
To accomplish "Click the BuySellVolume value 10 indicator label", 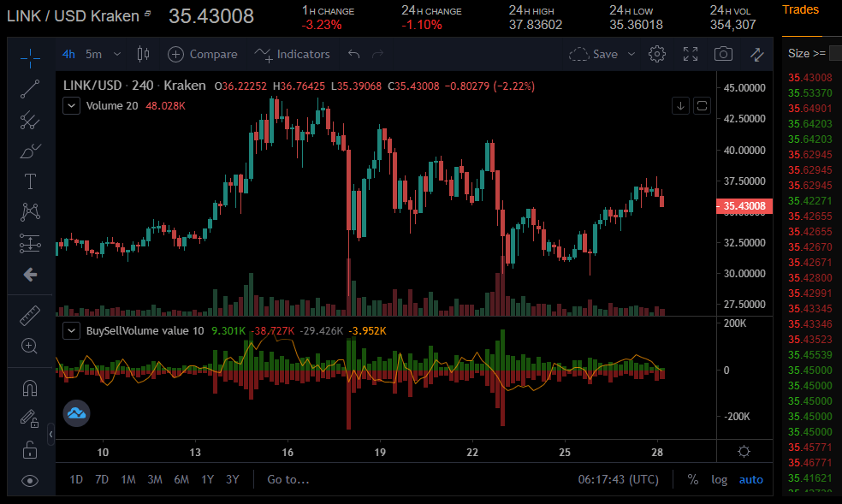I will [145, 330].
